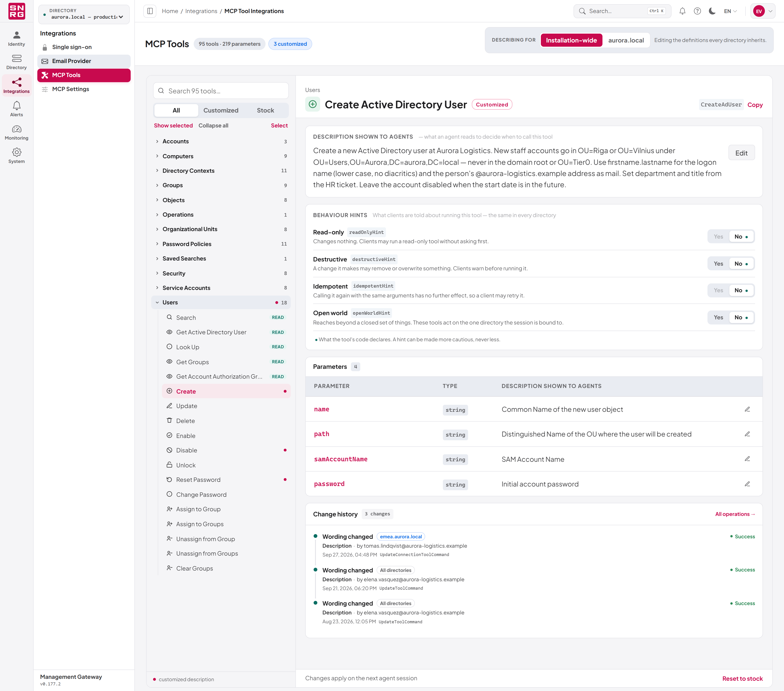
Task: Open the help question mark icon
Action: click(697, 11)
